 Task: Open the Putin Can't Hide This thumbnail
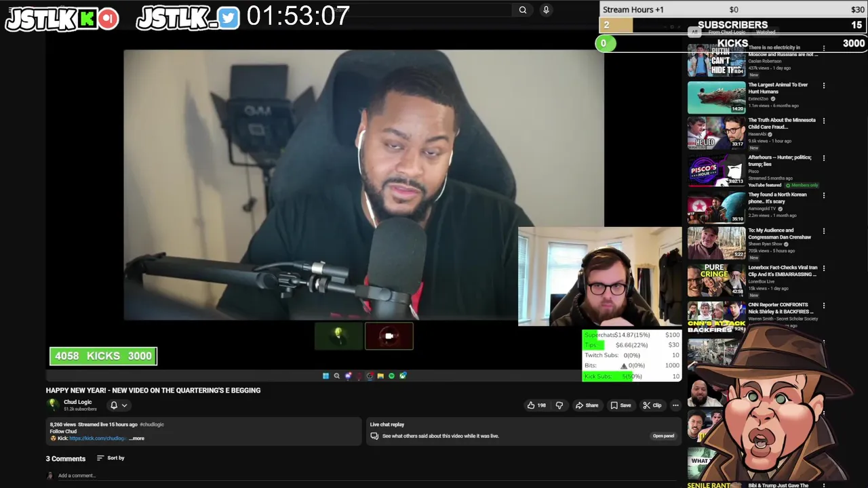[x=717, y=60]
